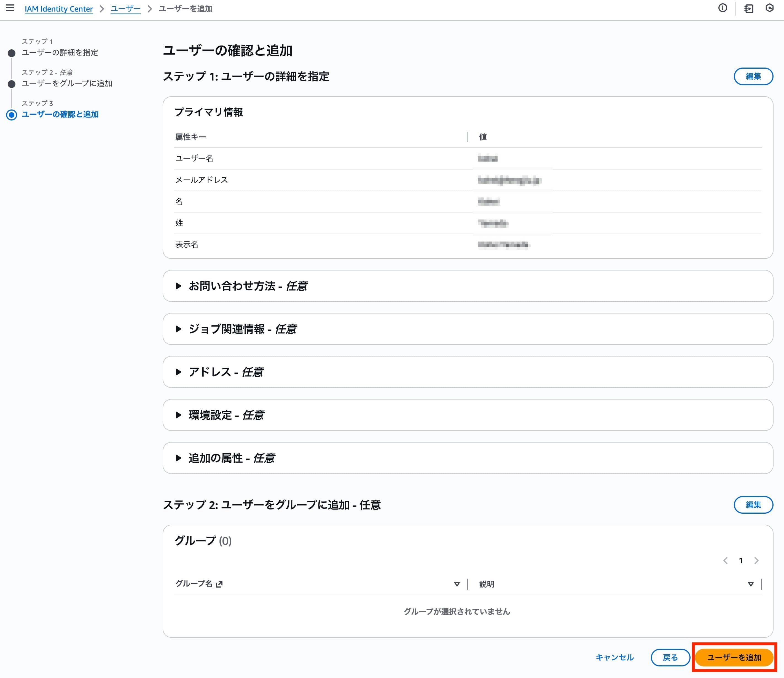The width and height of the screenshot is (784, 678).
Task: Click previous page arrow in groups pagination
Action: tap(725, 561)
